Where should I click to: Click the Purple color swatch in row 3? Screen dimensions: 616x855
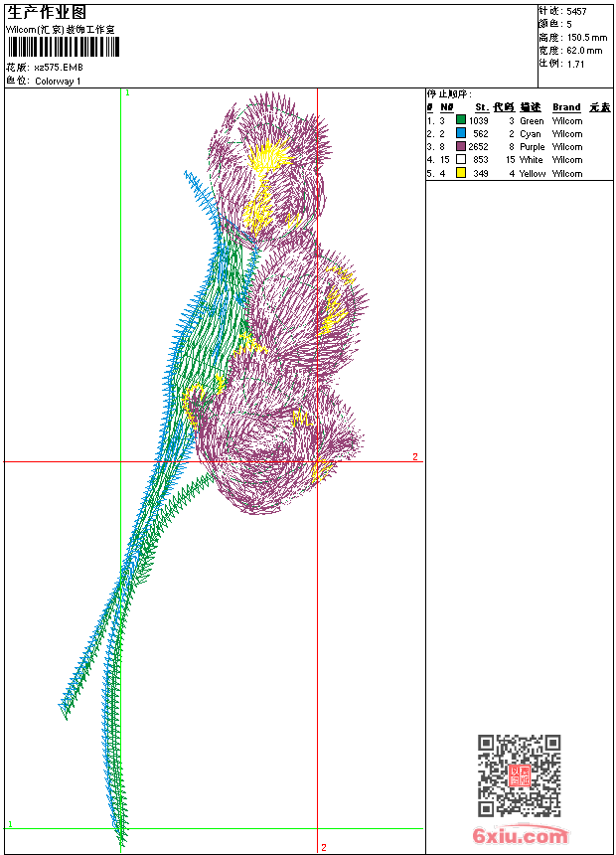[x=461, y=147]
